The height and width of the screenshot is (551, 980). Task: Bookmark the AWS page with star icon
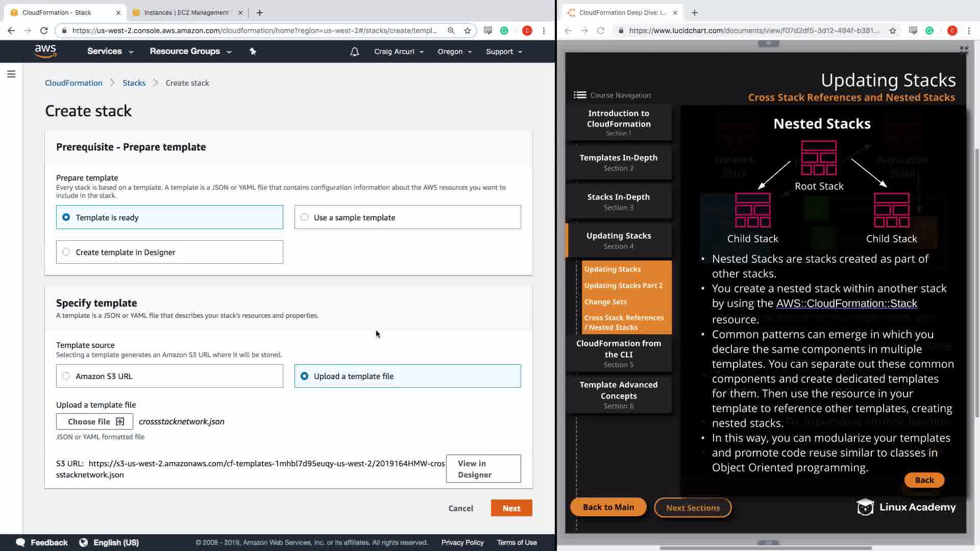pyautogui.click(x=468, y=31)
